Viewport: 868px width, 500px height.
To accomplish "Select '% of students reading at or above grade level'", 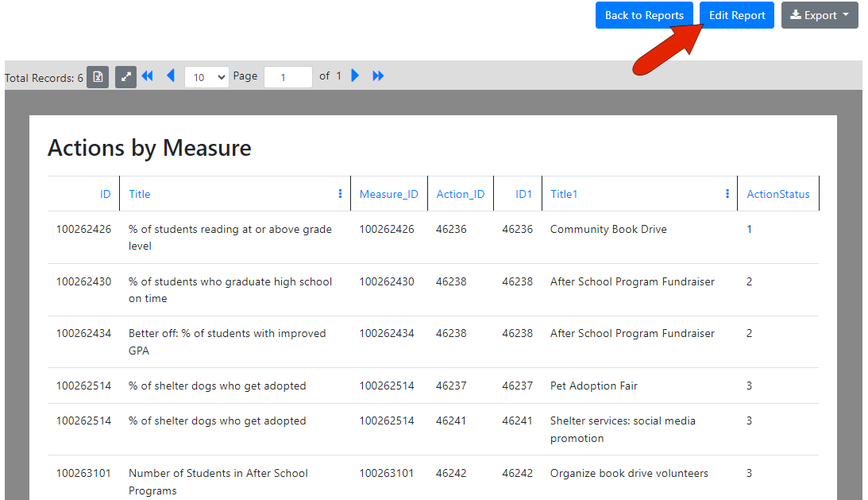I will coord(230,237).
